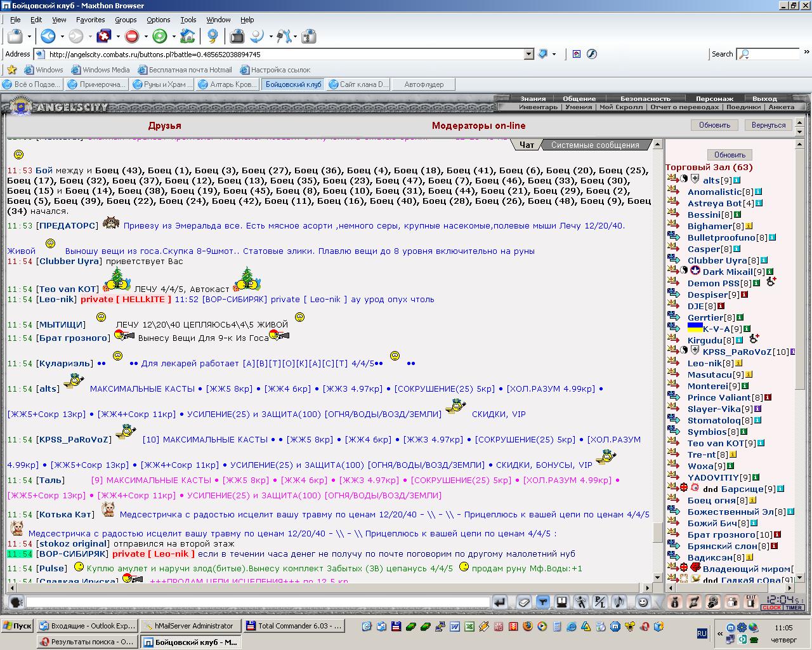Viewport: 812px width, 650px height.
Task: Click the Вернуться button
Action: pos(768,125)
